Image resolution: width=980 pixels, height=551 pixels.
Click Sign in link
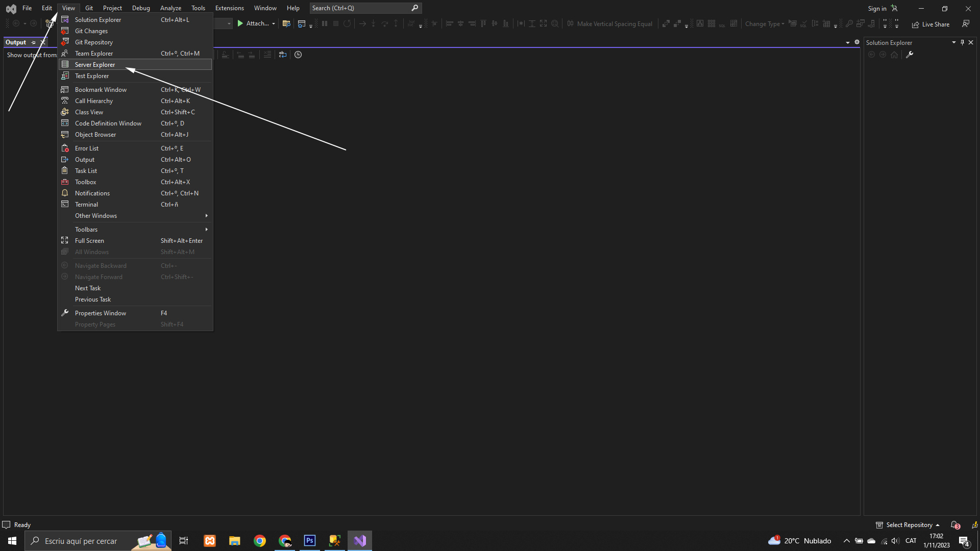(877, 9)
